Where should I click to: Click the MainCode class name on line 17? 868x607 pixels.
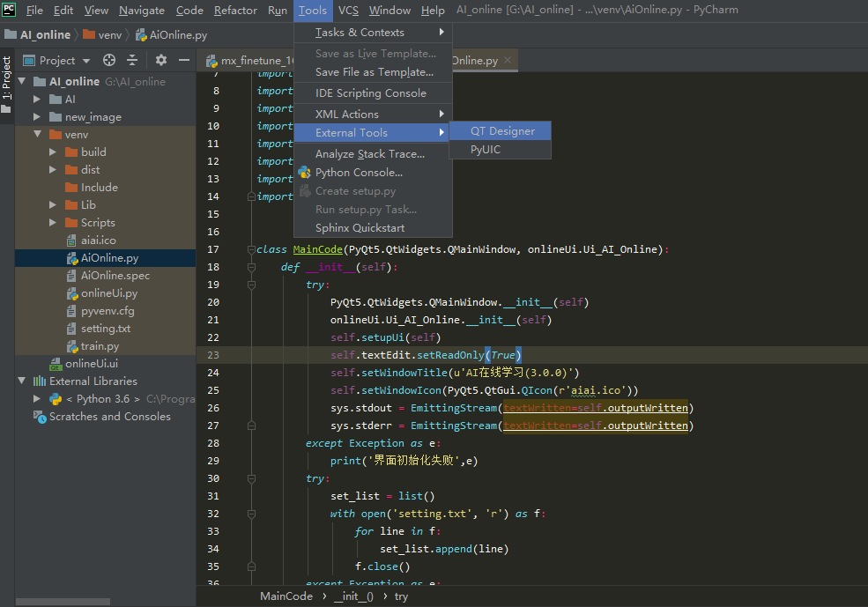[318, 249]
